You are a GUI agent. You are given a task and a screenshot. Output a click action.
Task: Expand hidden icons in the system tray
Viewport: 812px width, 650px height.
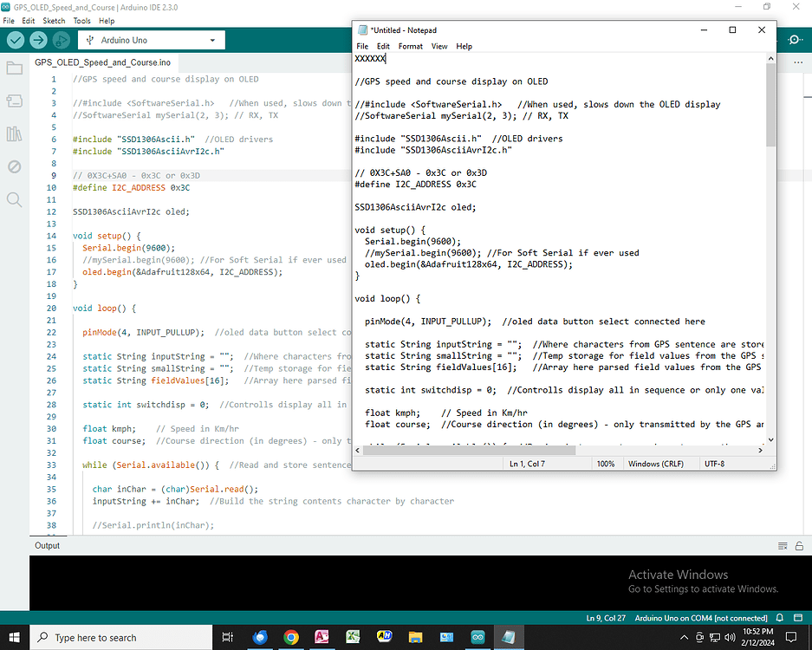[685, 636]
